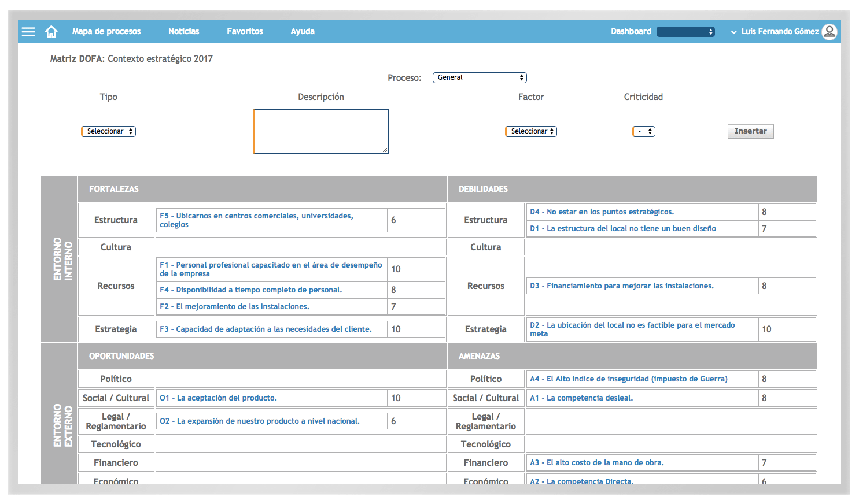Viewport: 859px width, 504px height.
Task: Open the Proceso General dropdown
Action: tap(480, 77)
